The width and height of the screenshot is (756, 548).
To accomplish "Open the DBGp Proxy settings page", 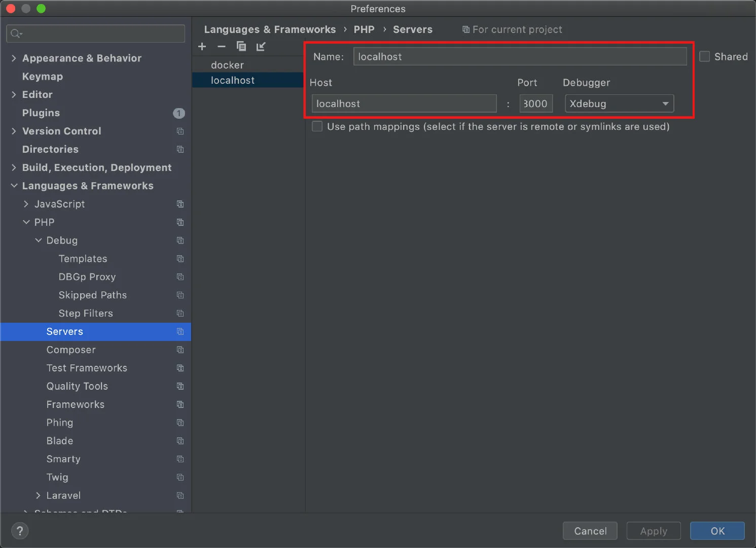I will [87, 277].
